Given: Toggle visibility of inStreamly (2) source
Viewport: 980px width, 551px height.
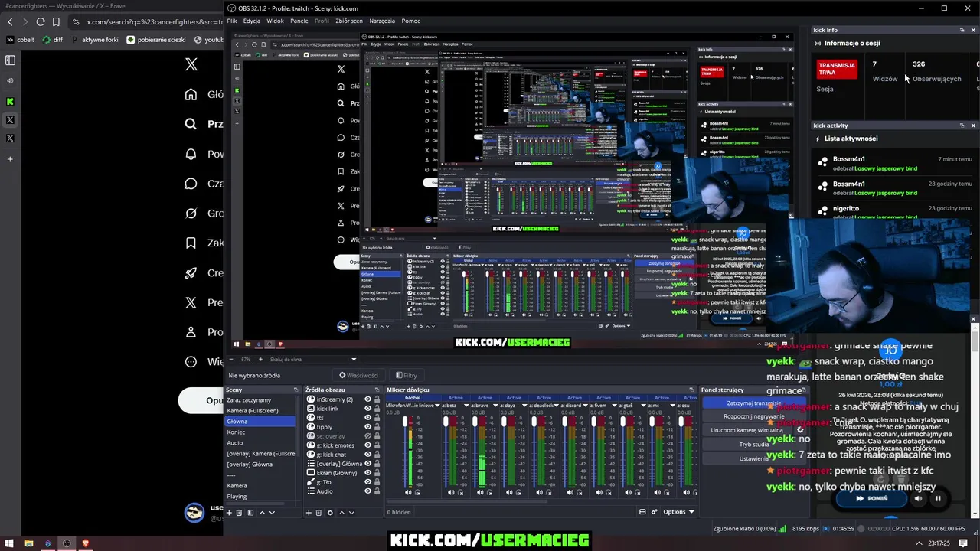Looking at the screenshot, I should tap(367, 399).
